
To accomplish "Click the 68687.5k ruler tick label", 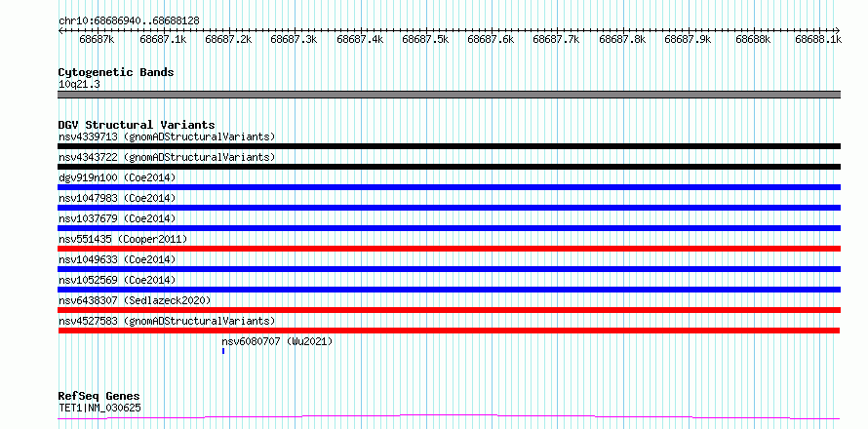I will click(x=425, y=39).
